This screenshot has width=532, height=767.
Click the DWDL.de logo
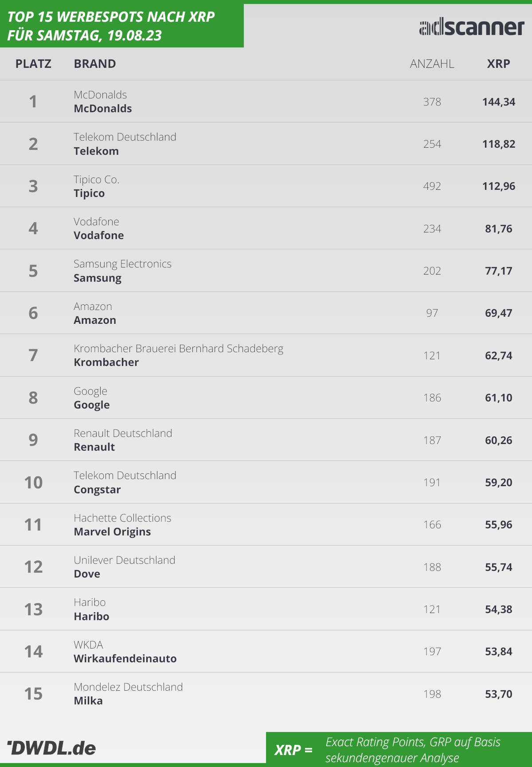point(51,748)
